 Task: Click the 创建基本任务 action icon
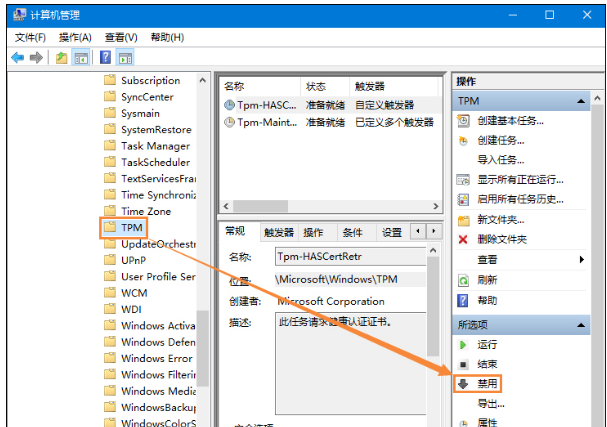463,121
